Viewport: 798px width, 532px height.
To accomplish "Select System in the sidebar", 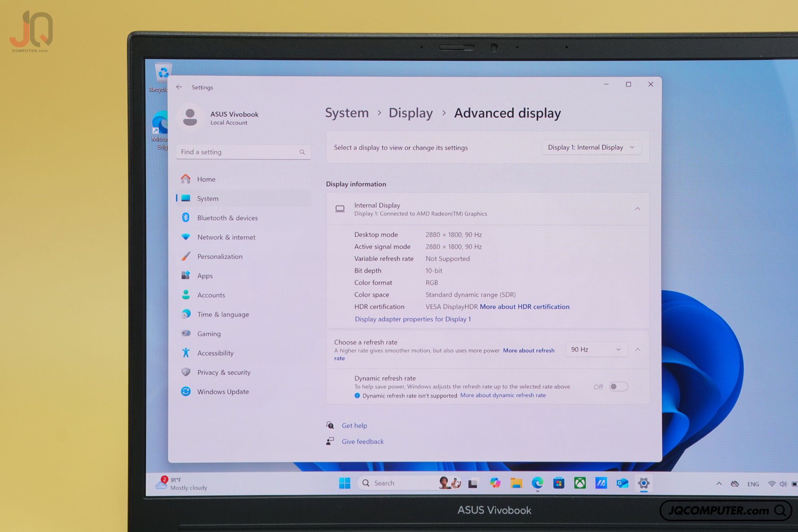I will 243,198.
